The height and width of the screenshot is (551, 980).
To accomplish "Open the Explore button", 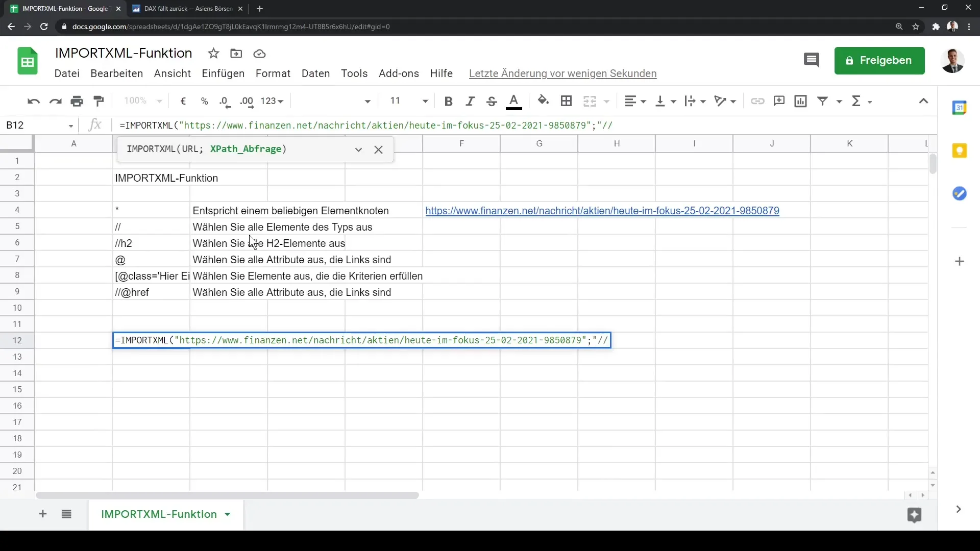I will (x=914, y=515).
